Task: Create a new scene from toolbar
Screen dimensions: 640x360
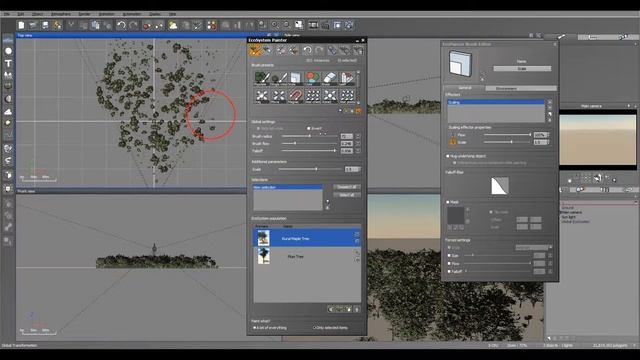Action: 21,25
